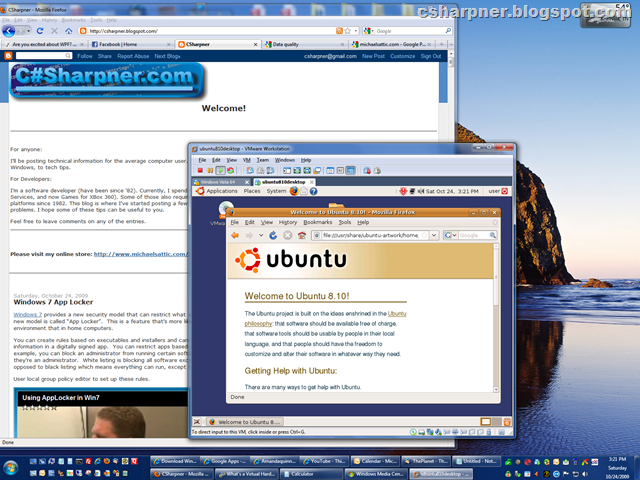The image size is (640, 480).
Task: Click the Home icon in Ubuntu Firefox
Action: tap(302, 235)
